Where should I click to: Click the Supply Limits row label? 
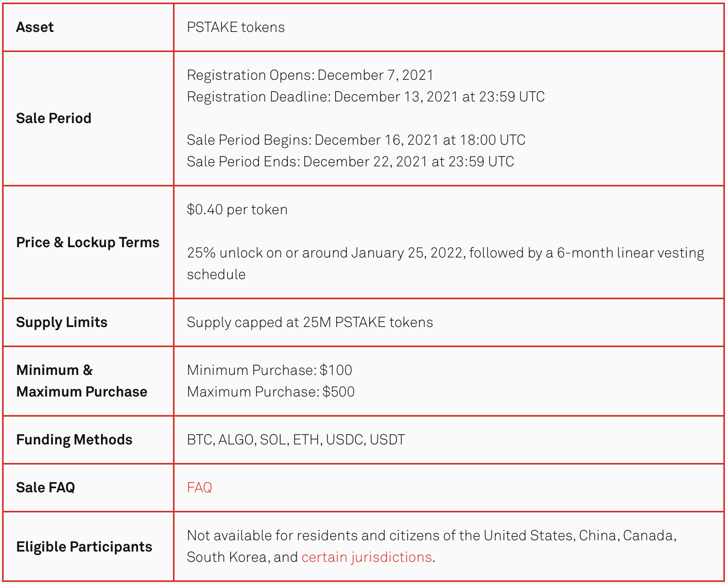[x=62, y=322]
